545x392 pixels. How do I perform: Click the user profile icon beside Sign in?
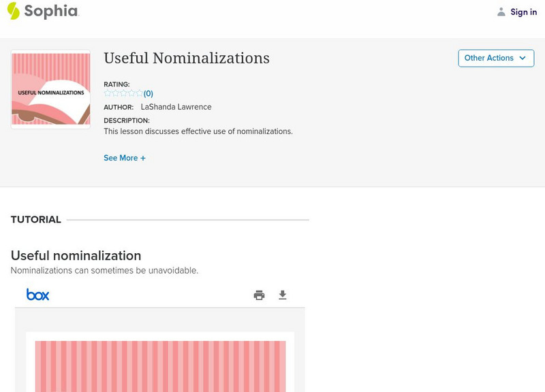click(500, 12)
